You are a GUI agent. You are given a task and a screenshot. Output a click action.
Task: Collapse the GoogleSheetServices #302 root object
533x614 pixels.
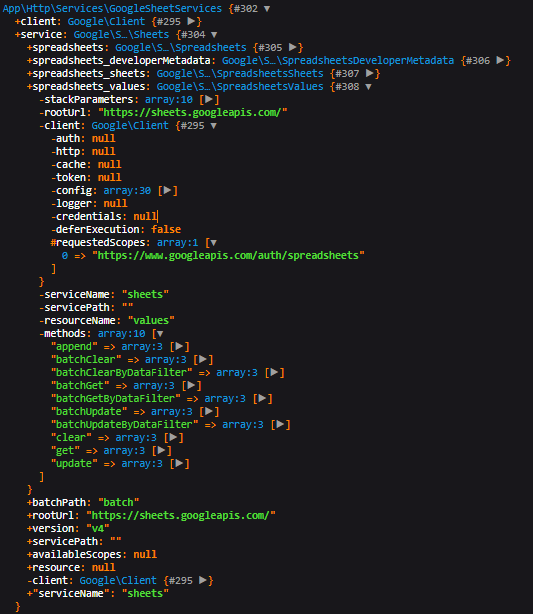(267, 9)
